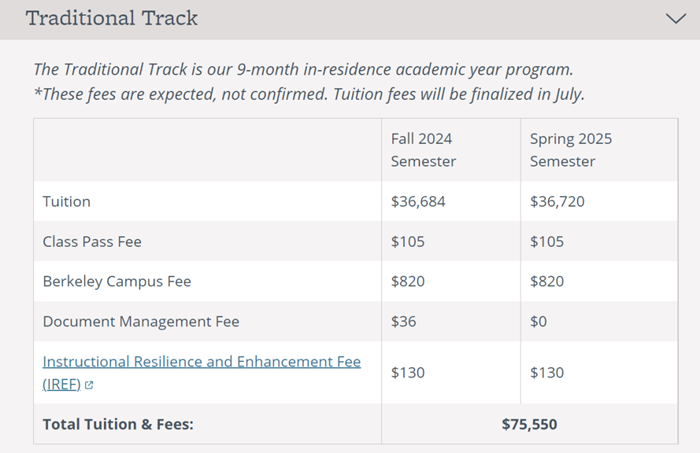Image resolution: width=700 pixels, height=453 pixels.
Task: Click the Berkeley Campus Fee row label
Action: point(117,282)
